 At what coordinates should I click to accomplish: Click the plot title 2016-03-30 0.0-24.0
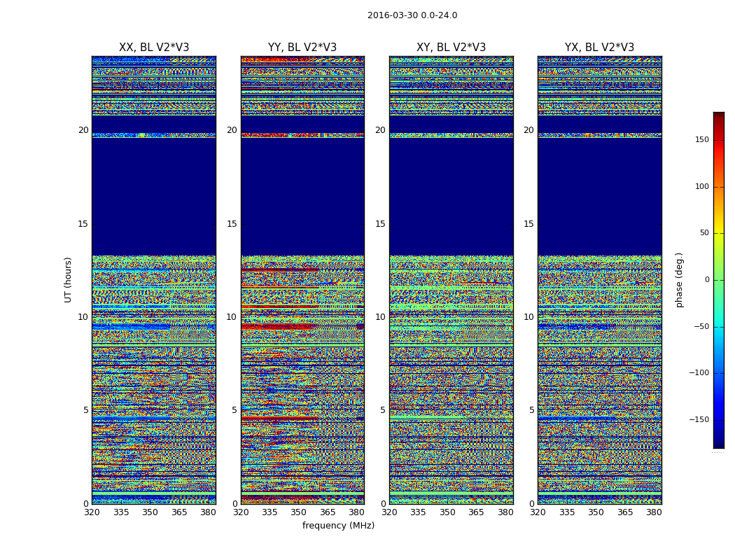pyautogui.click(x=412, y=15)
